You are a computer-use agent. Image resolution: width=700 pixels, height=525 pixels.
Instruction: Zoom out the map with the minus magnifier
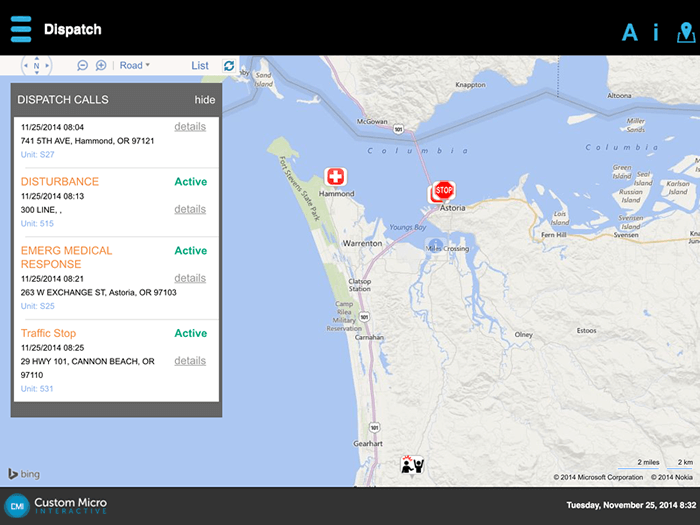(x=83, y=66)
